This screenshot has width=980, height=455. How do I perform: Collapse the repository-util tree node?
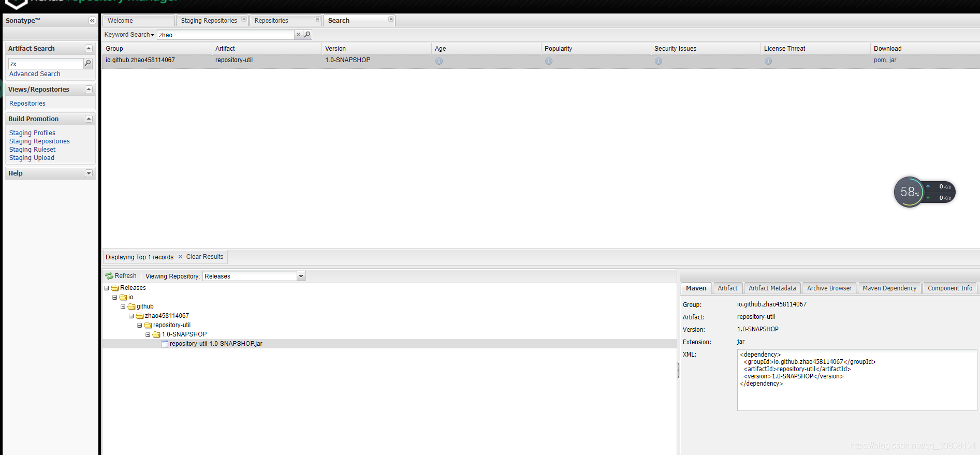(x=140, y=326)
